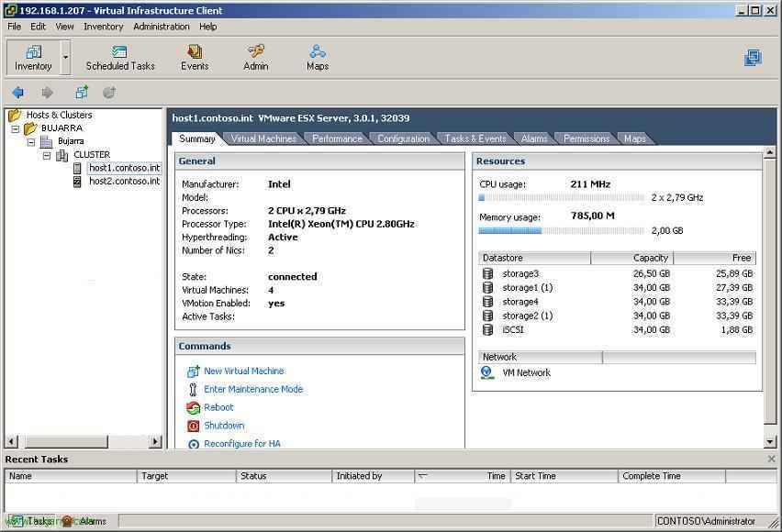Open Scheduled Tasks view

coord(120,58)
